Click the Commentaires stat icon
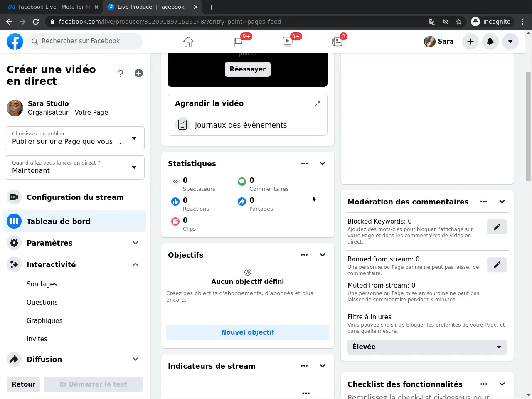This screenshot has height=399, width=532. (x=242, y=181)
